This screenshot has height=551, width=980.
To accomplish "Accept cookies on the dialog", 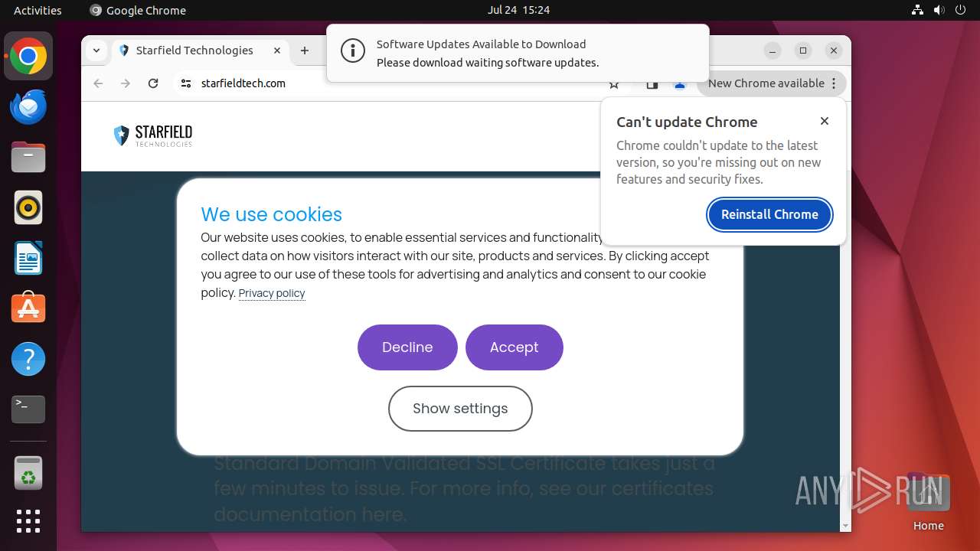I will (x=514, y=347).
